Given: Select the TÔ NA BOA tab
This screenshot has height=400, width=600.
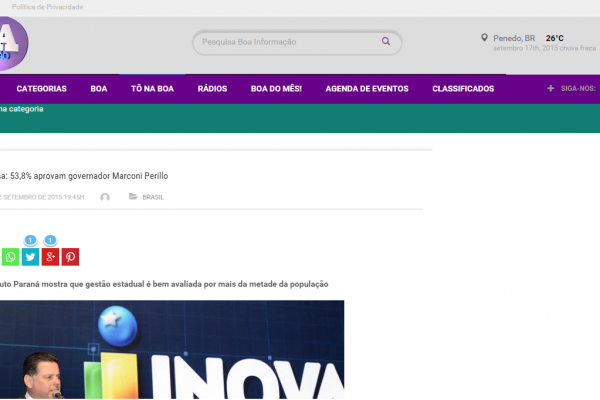Looking at the screenshot, I should (152, 89).
